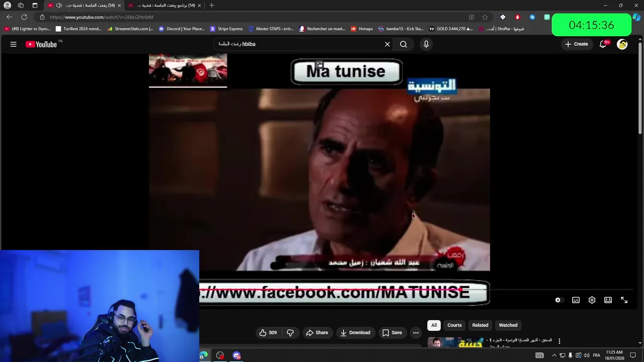Open YouTube notifications bell
Screen dimensions: 644x362
click(x=603, y=44)
